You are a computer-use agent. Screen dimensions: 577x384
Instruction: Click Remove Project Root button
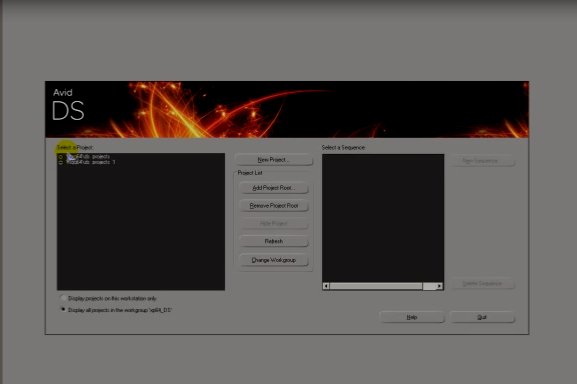(x=274, y=206)
